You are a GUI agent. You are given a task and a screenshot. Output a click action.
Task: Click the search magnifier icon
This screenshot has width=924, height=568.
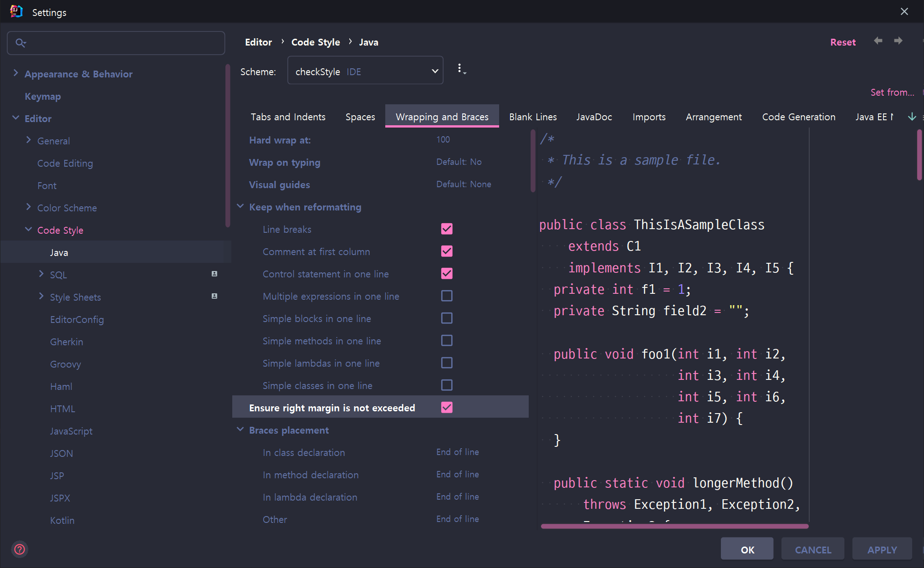pos(20,43)
